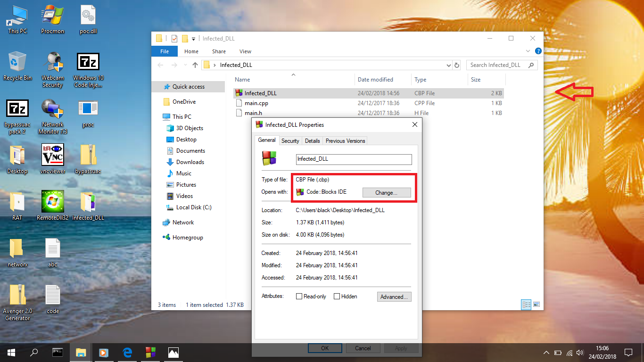Open the RAT folder on desktop
This screenshot has height=362, width=644.
click(x=17, y=206)
